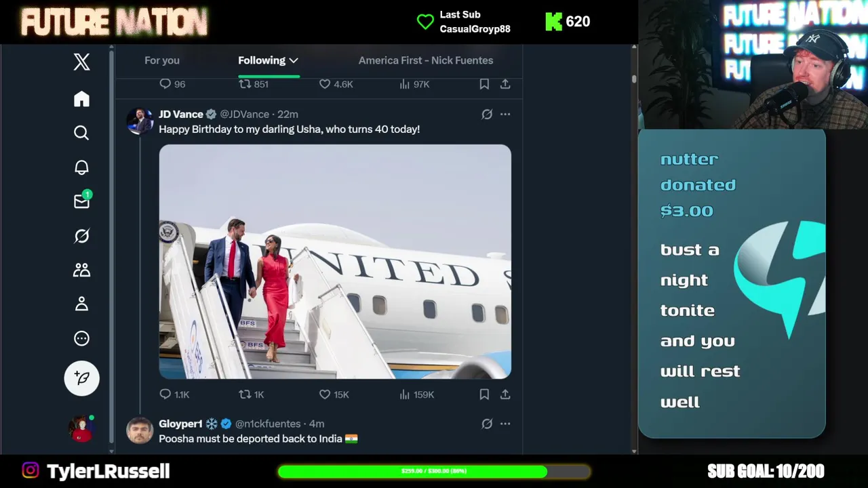
Task: Click CasualGroyp88 last sub name
Action: point(475,28)
